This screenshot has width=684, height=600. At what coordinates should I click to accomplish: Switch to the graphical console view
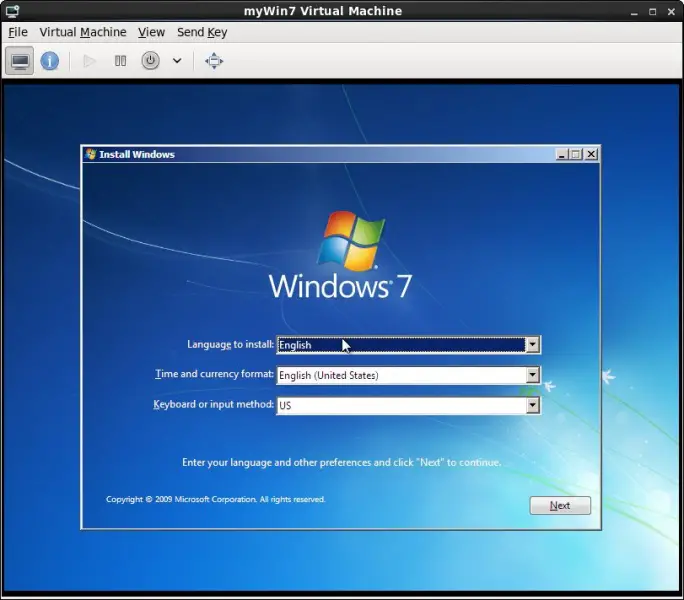20,61
